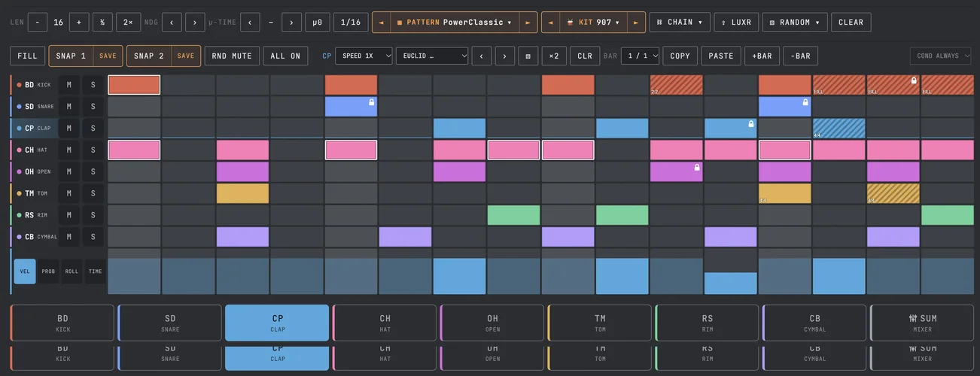The height and width of the screenshot is (376, 980).
Task: Increase µ-TIME with right chevron
Action: [291, 22]
